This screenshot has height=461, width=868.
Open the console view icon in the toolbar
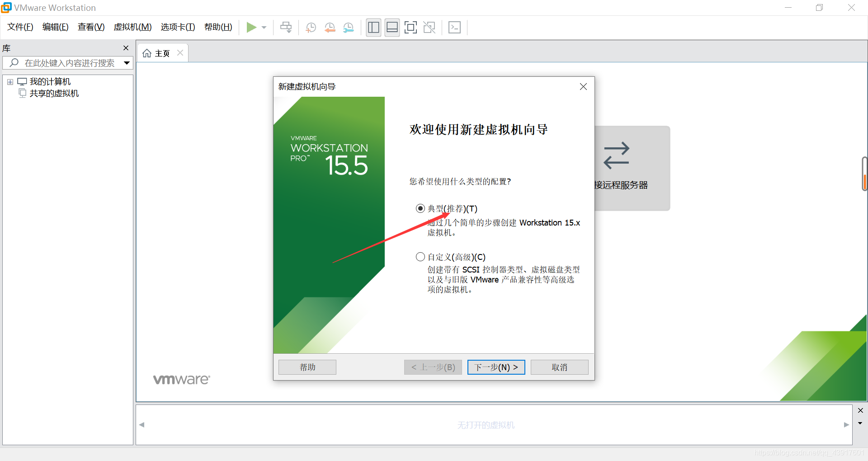click(454, 28)
